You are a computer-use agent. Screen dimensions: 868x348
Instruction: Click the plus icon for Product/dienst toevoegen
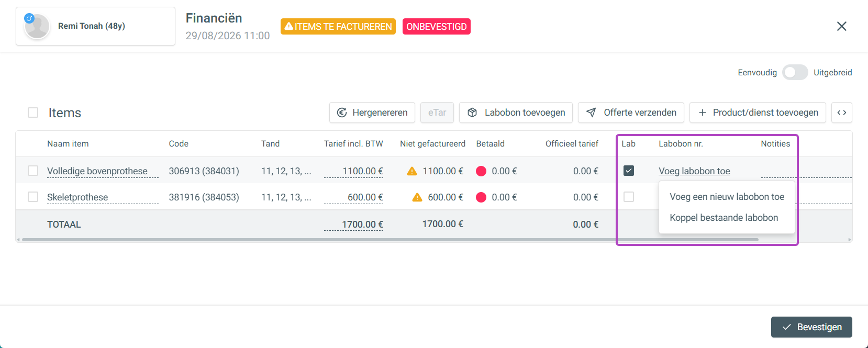[703, 113]
